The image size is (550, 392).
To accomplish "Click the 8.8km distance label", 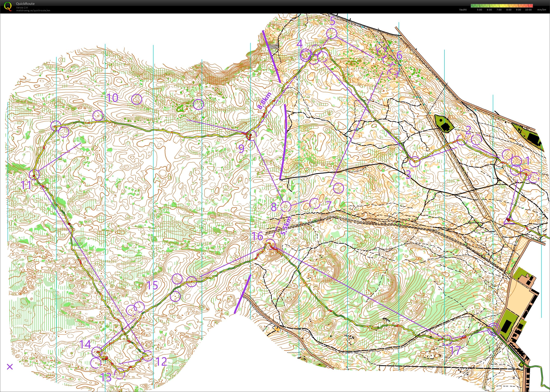I will click(264, 101).
